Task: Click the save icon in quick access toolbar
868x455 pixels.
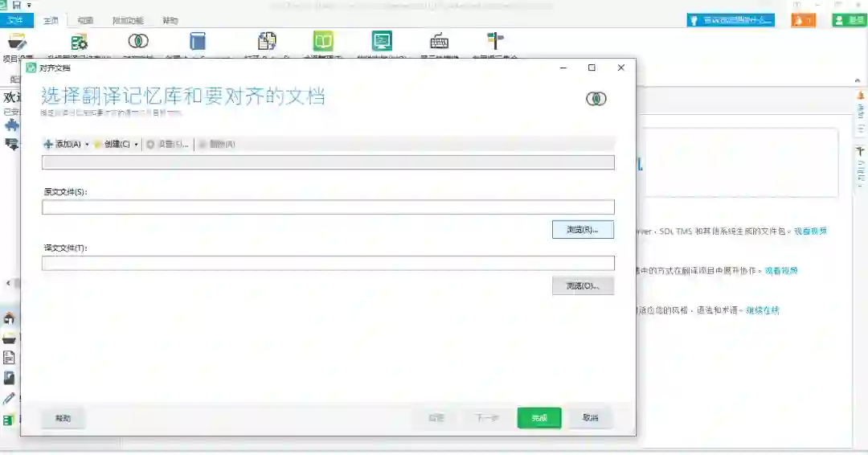Action: (17, 5)
